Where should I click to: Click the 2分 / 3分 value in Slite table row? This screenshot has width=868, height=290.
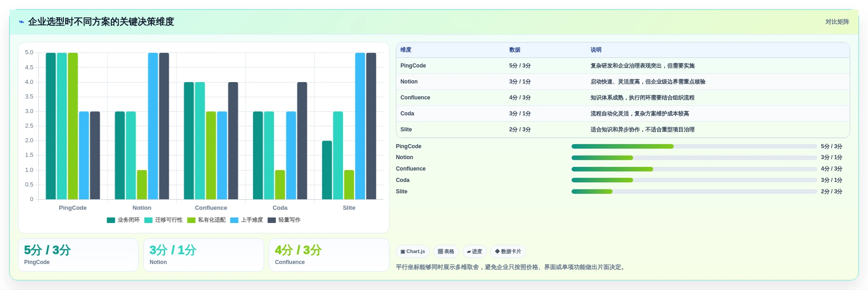pos(520,129)
